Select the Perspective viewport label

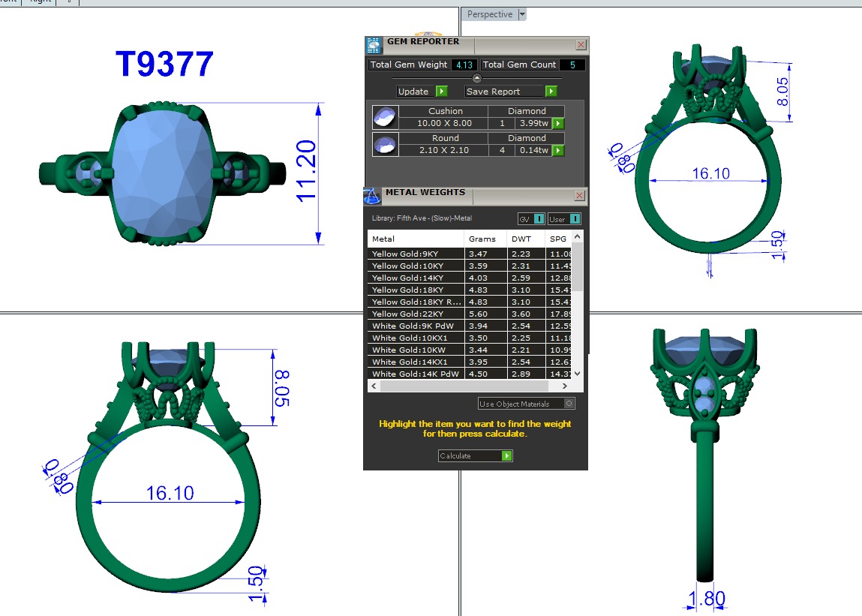tap(489, 14)
